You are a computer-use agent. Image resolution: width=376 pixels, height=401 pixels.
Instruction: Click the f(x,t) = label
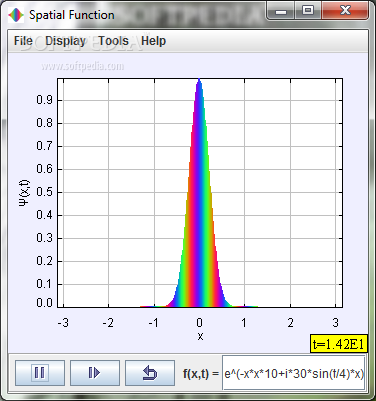(201, 373)
